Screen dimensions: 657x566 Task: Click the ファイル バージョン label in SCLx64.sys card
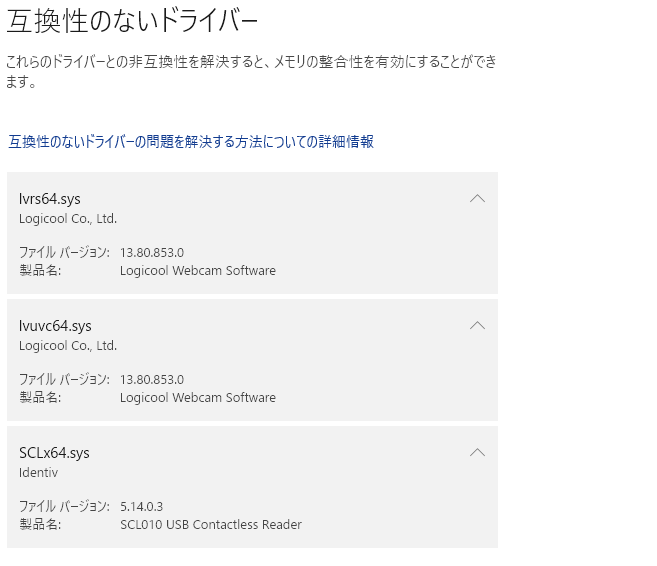click(x=65, y=506)
